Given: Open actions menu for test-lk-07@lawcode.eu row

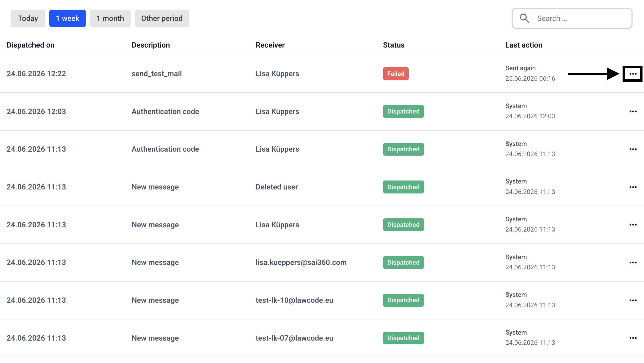Looking at the screenshot, I should point(633,338).
